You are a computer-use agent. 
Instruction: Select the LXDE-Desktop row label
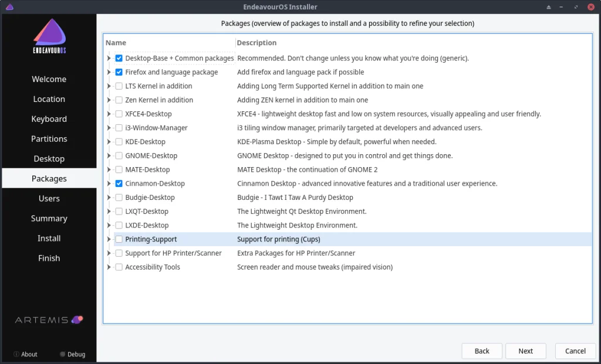(147, 225)
